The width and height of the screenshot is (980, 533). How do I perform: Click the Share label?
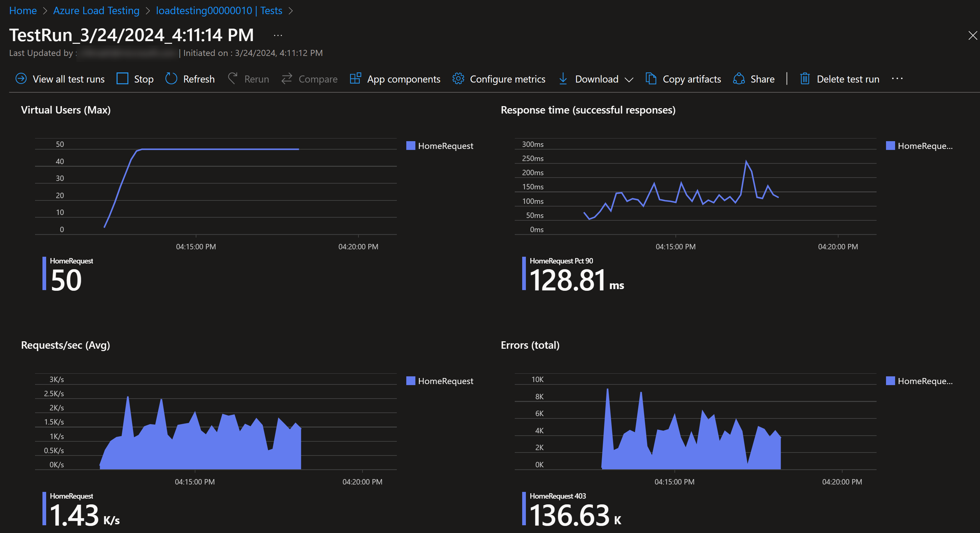(762, 79)
